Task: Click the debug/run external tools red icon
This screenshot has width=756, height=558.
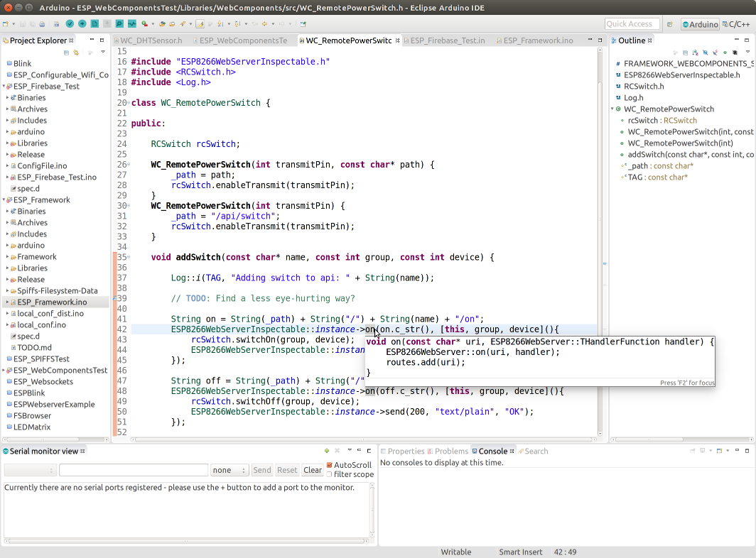Action: [145, 24]
